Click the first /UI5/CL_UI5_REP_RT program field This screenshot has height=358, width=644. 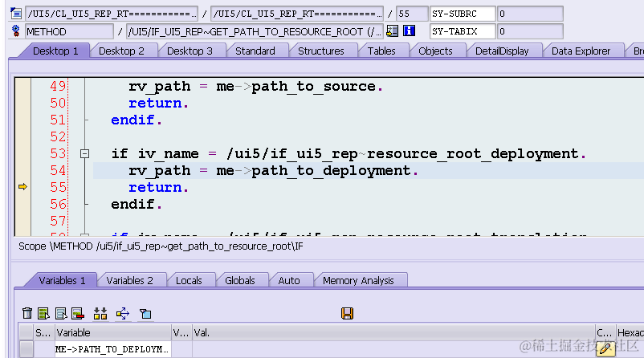(x=112, y=14)
